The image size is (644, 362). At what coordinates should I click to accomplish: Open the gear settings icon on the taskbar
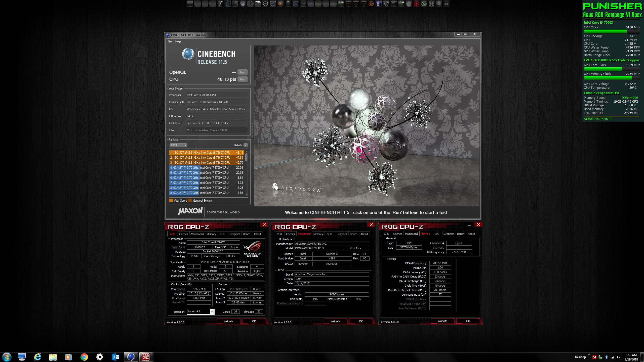click(100, 357)
